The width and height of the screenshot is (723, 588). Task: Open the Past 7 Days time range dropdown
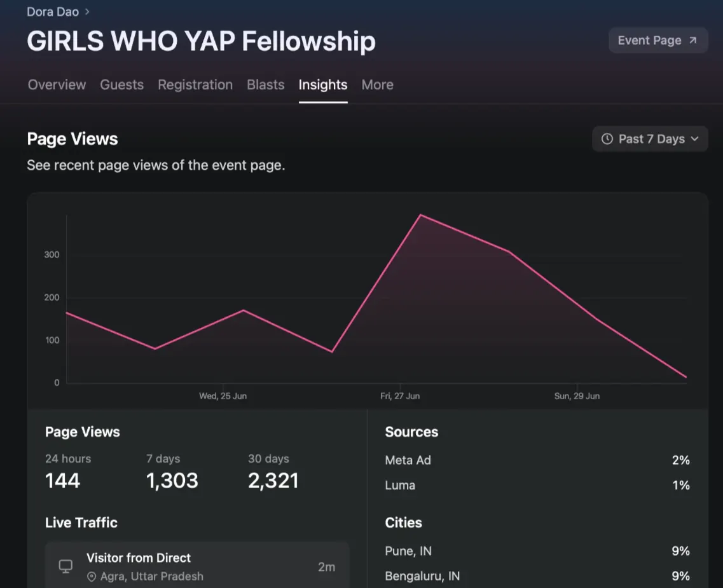650,139
